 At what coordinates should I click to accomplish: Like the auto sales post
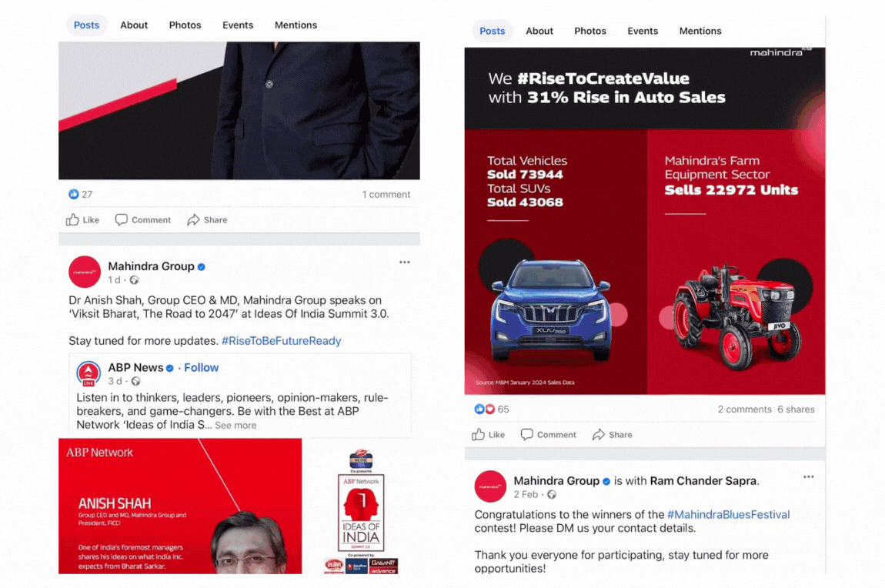point(488,435)
